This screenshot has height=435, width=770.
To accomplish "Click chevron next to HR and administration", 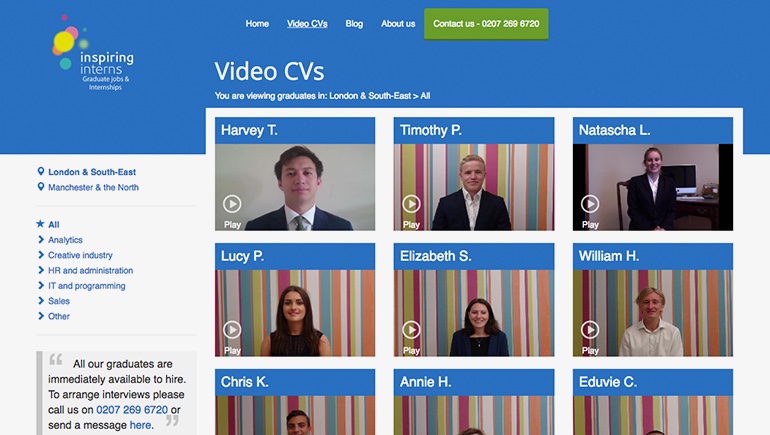I will click(41, 270).
